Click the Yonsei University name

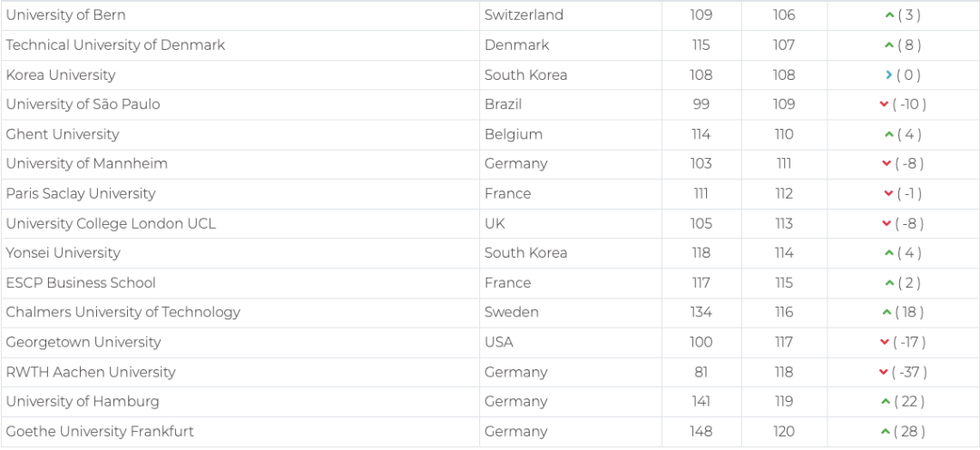coord(63,253)
